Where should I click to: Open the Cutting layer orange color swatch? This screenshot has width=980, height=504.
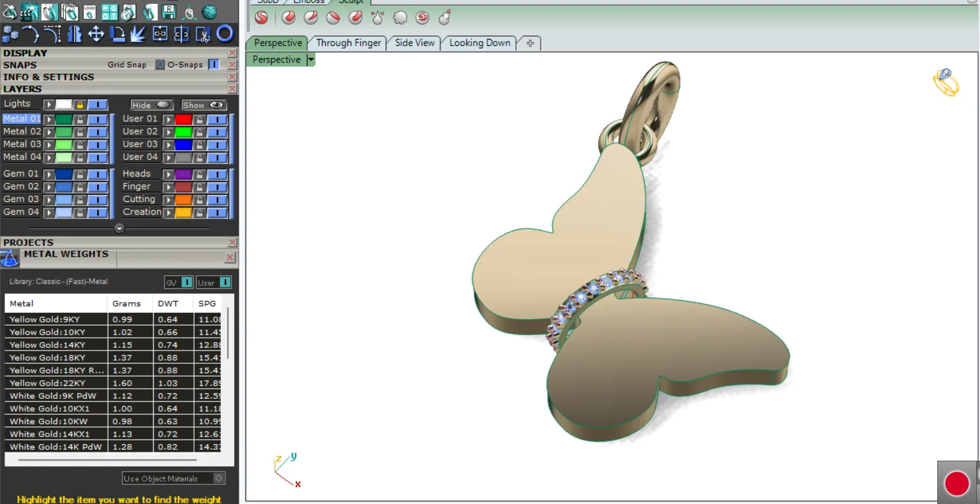pos(183,199)
